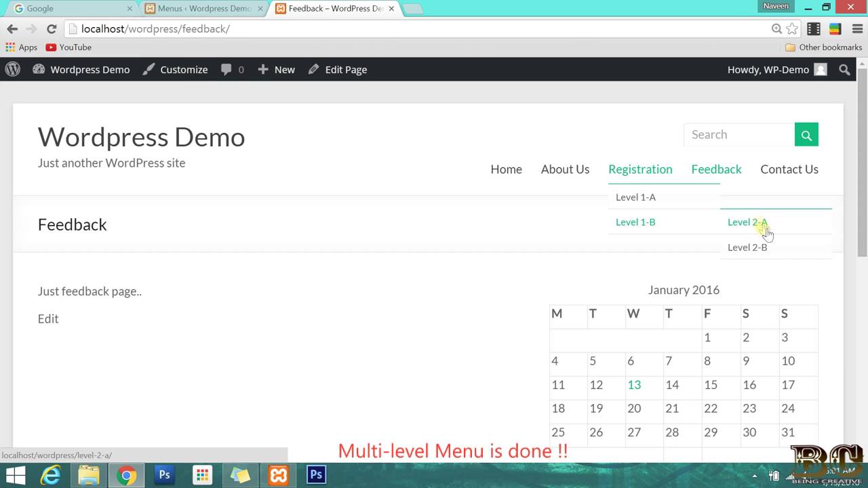Image resolution: width=868 pixels, height=488 pixels.
Task: Click calendar date 13
Action: (634, 385)
